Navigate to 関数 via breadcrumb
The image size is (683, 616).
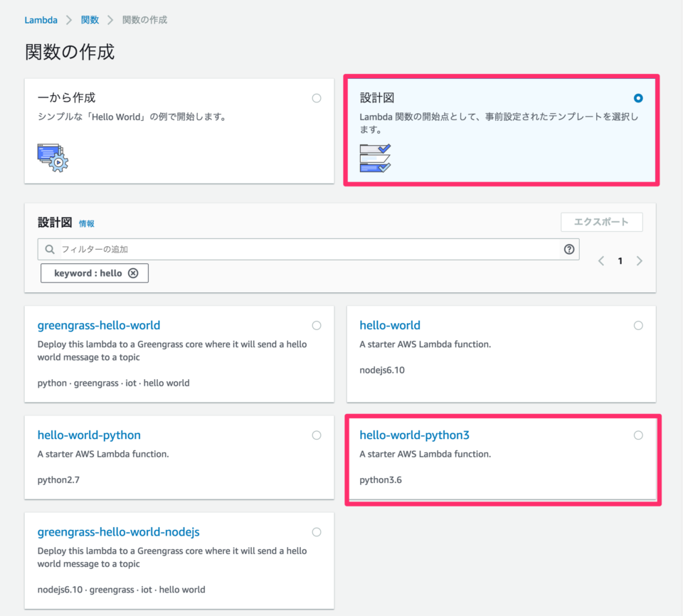[x=90, y=20]
